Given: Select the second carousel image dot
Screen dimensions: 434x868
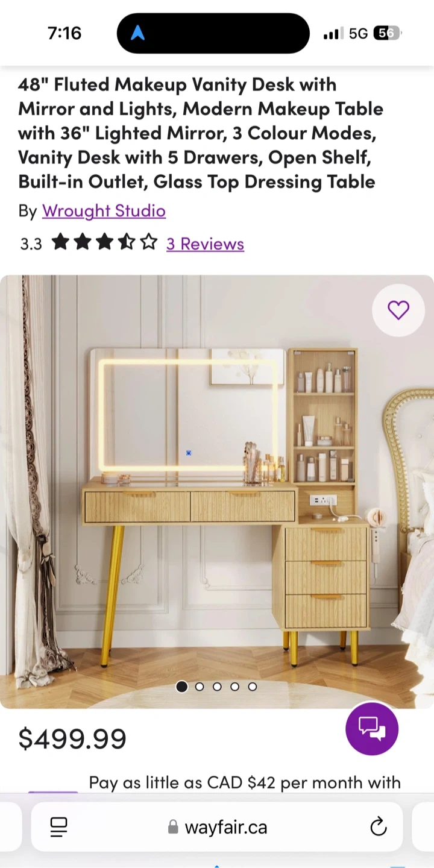Looking at the screenshot, I should pos(200,687).
